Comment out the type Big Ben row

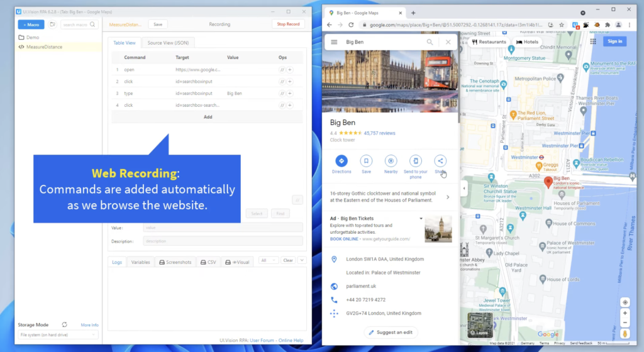282,94
